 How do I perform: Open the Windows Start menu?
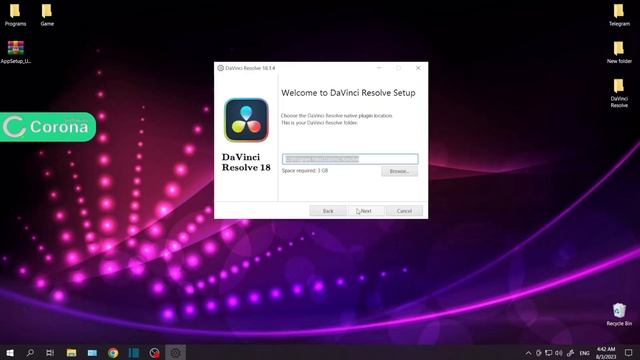tap(9, 353)
